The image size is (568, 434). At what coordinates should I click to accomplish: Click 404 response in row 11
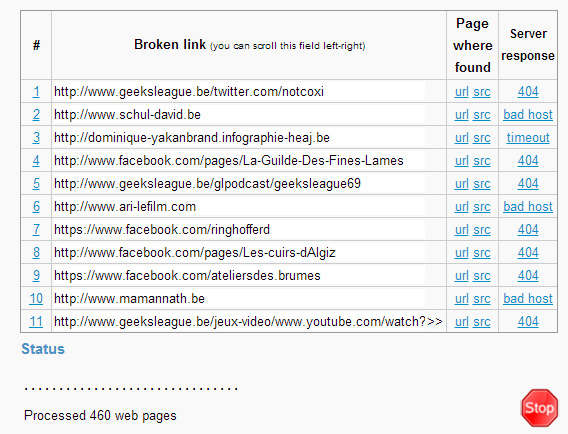pos(528,322)
